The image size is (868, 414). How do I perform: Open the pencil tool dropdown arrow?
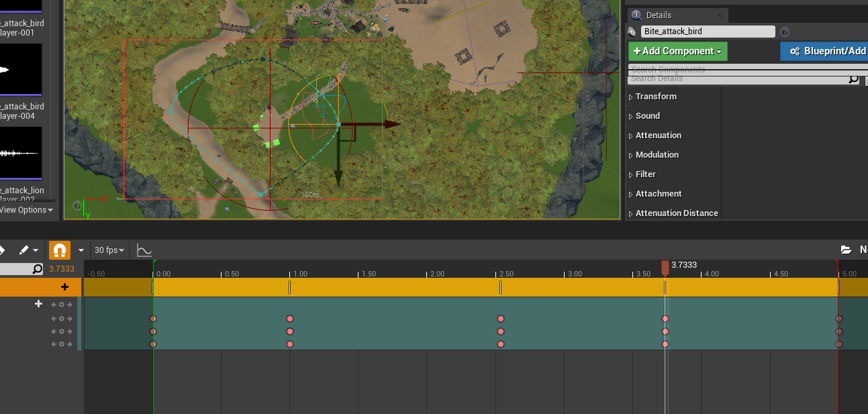tap(36, 250)
